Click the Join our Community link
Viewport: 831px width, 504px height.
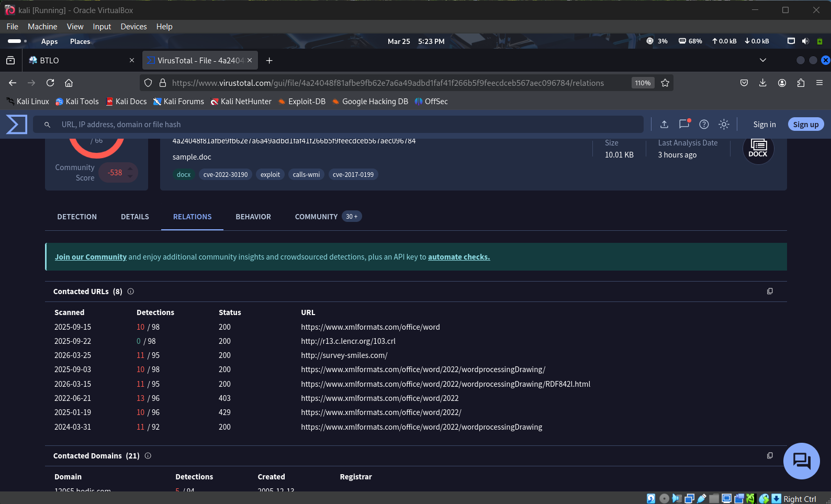tap(91, 257)
